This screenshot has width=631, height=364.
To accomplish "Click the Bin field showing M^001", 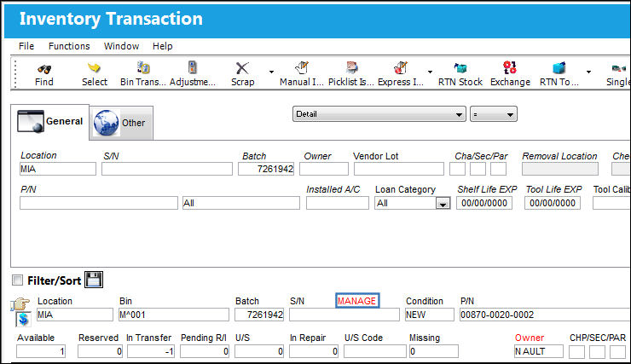I will 174,315.
